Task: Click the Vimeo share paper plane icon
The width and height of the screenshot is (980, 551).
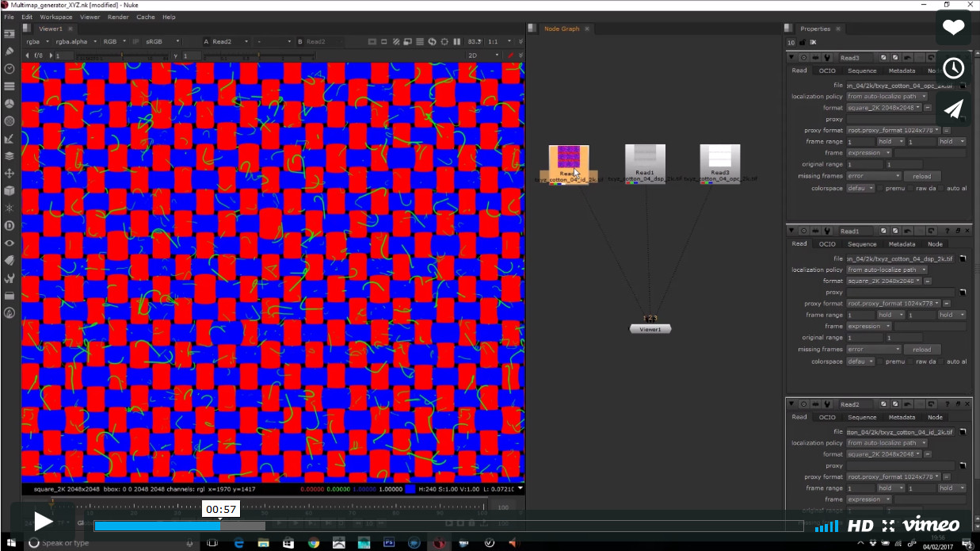Action: click(954, 109)
